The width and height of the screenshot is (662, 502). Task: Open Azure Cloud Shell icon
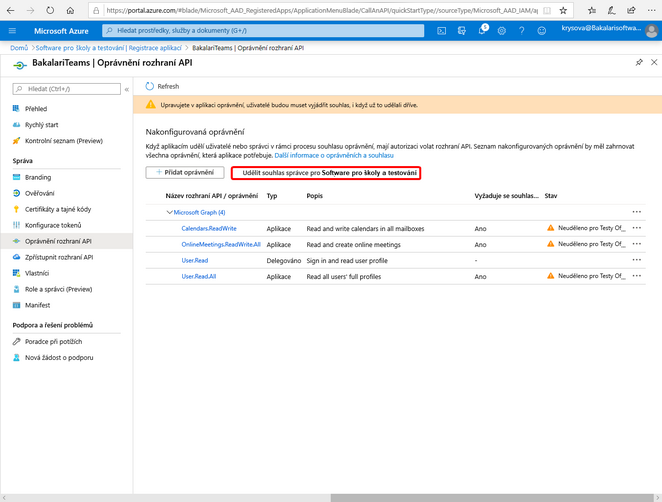pyautogui.click(x=441, y=31)
